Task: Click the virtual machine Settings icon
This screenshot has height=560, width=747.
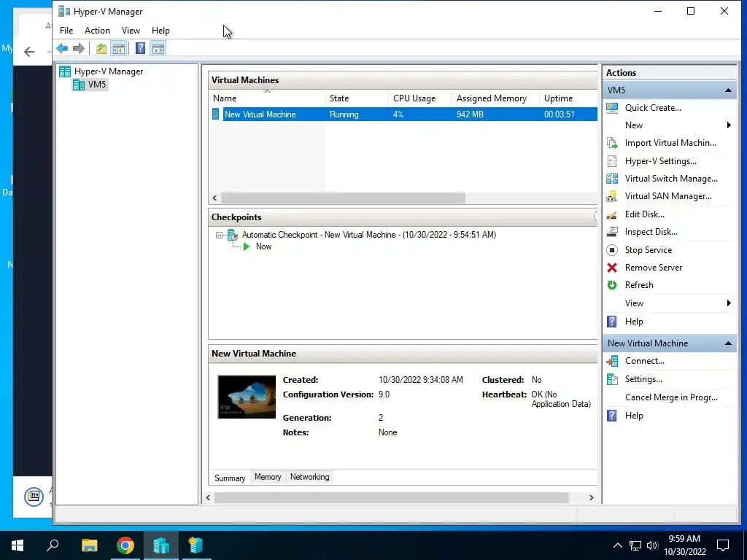Action: [612, 379]
